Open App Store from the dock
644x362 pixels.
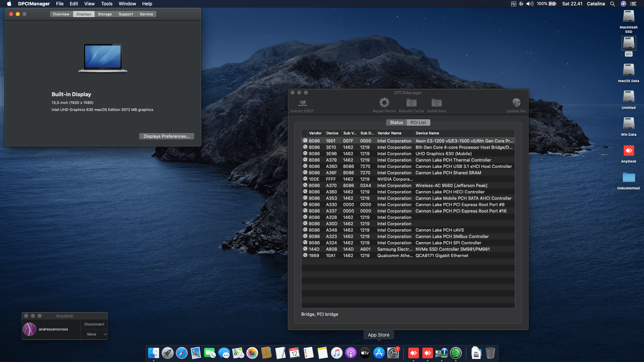[379, 353]
